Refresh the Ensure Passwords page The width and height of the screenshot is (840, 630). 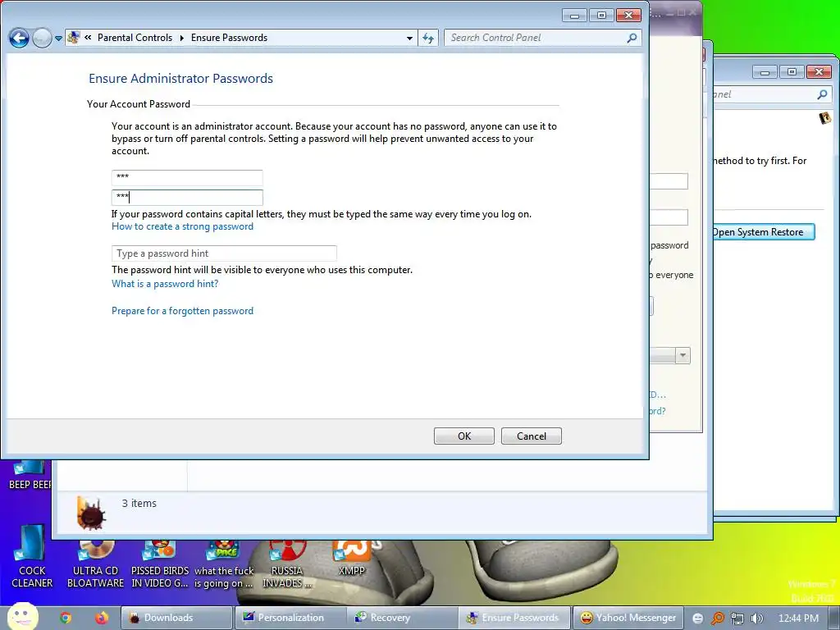428,38
